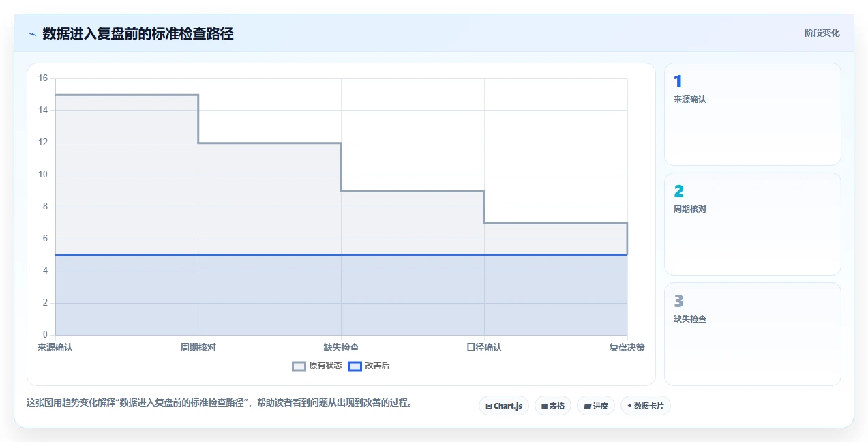Click the icon in 进度 tag

tap(587, 406)
